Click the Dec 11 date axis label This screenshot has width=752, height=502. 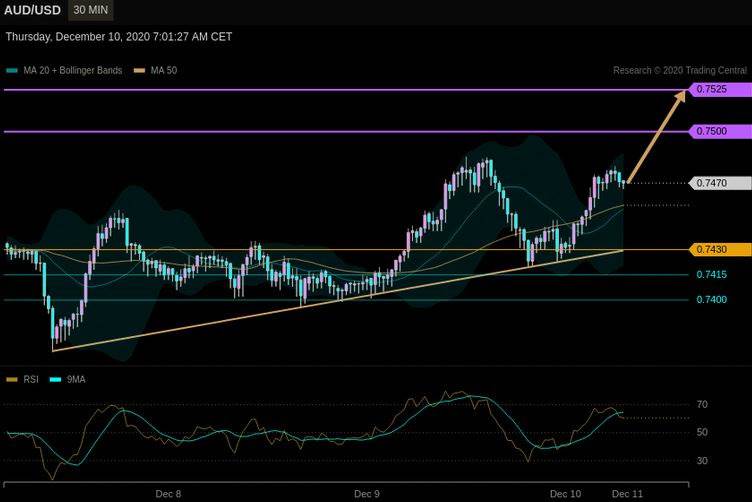tap(627, 494)
